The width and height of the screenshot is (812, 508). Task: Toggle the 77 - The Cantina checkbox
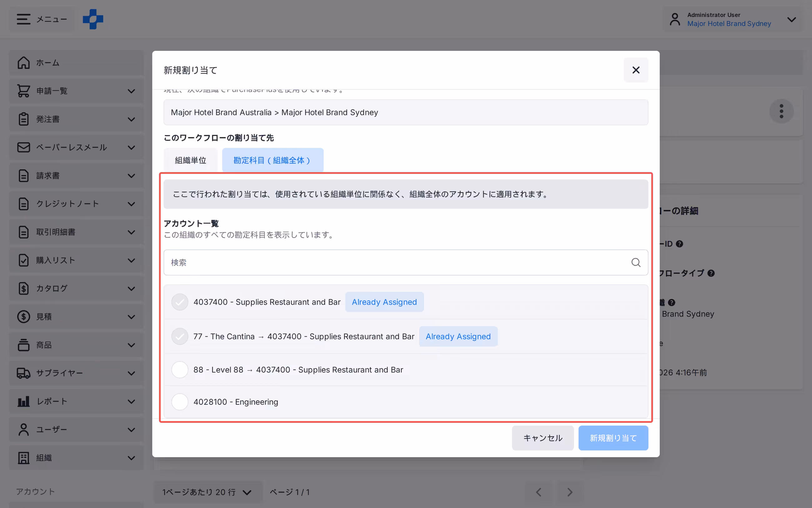[x=180, y=336]
